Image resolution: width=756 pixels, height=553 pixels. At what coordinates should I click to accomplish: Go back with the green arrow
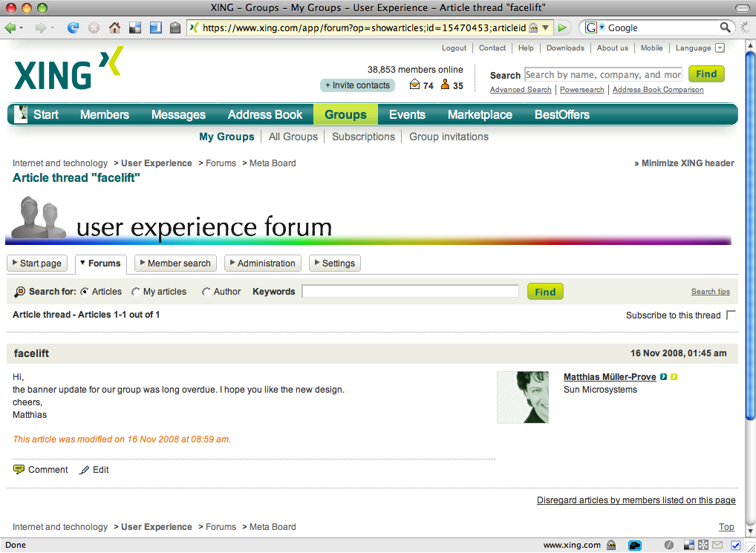pyautogui.click(x=10, y=28)
